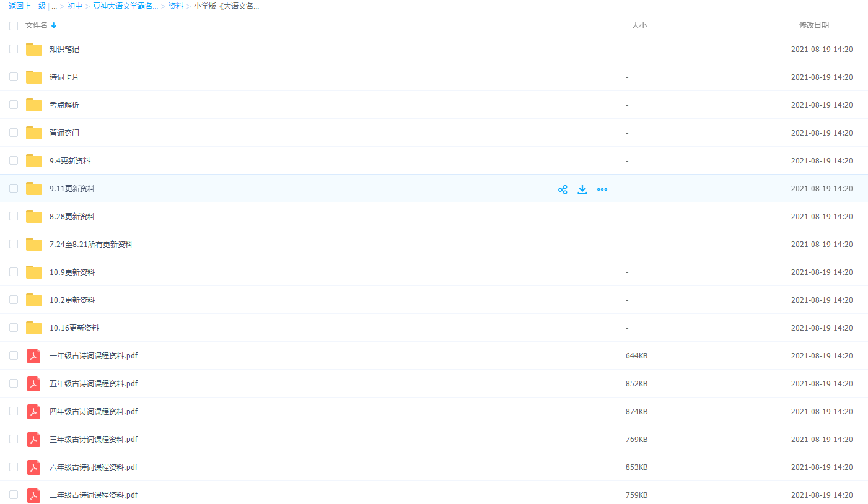Screen dimensions: 868x504
Task: Click 返回上一级 link
Action: pos(27,6)
